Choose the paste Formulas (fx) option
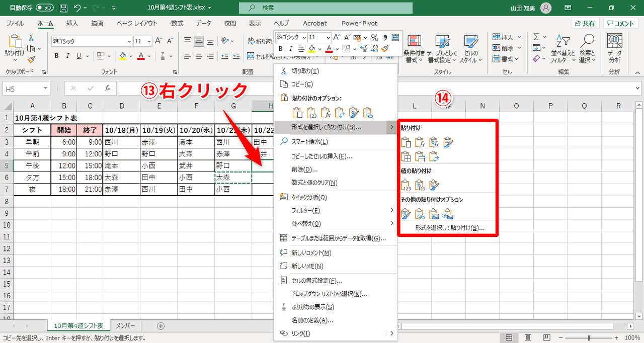The image size is (644, 343). click(419, 141)
